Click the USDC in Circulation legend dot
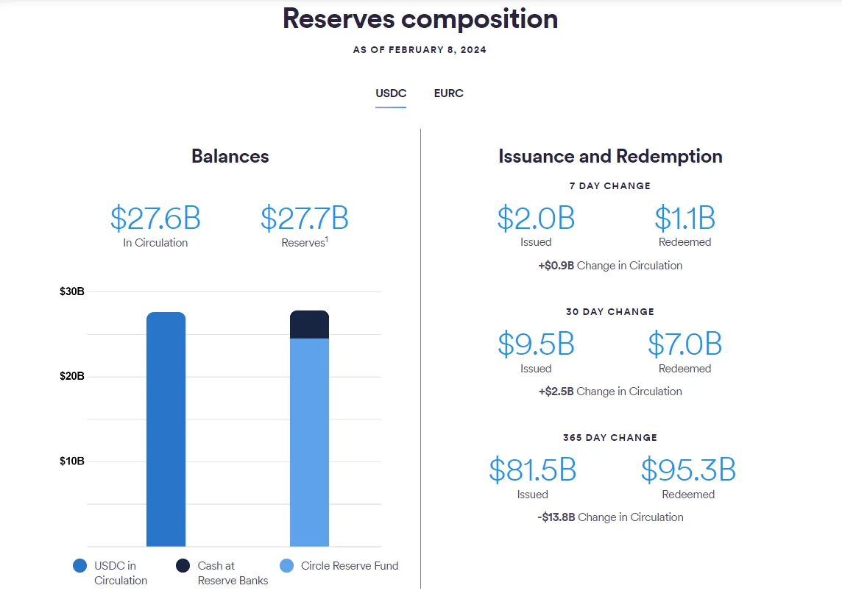Image resolution: width=842 pixels, height=616 pixels. tap(80, 566)
